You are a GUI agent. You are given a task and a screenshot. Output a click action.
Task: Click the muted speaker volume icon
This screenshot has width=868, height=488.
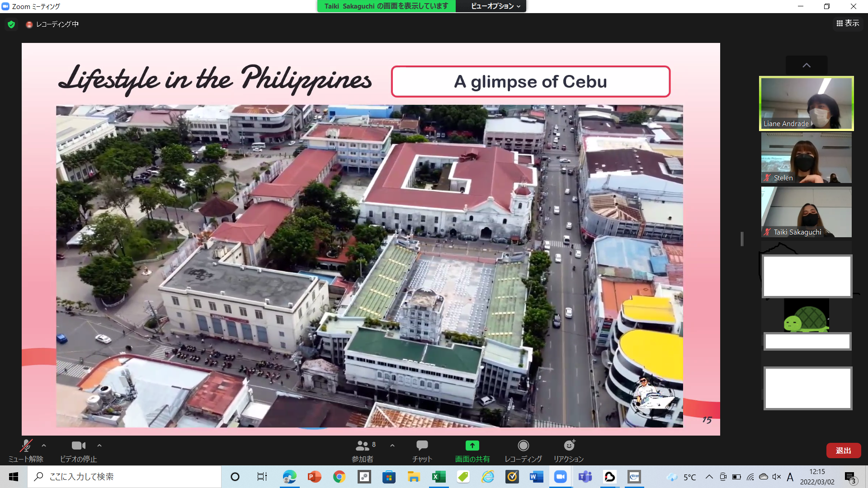777,477
